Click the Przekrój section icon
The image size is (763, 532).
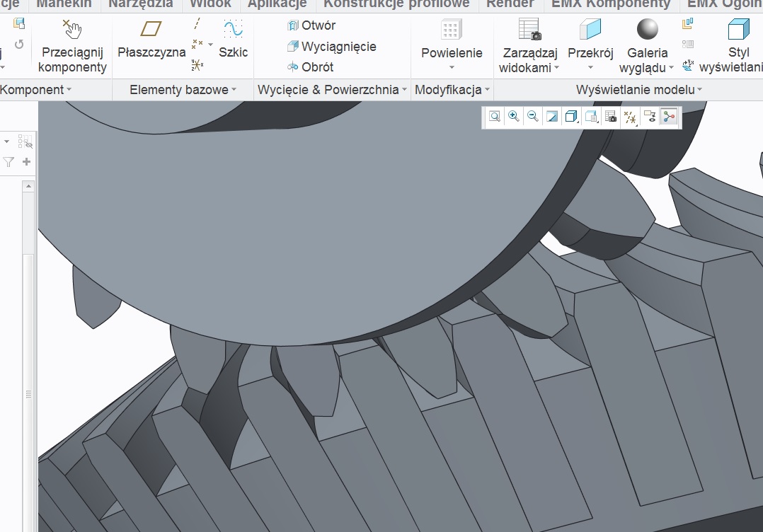click(590, 29)
